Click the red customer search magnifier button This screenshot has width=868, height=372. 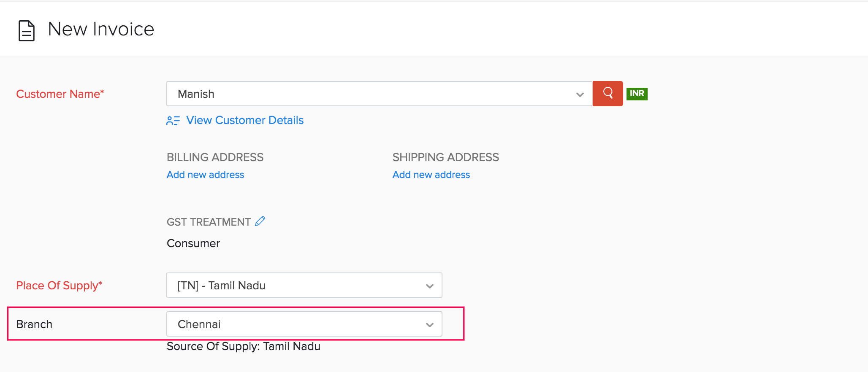(x=608, y=94)
